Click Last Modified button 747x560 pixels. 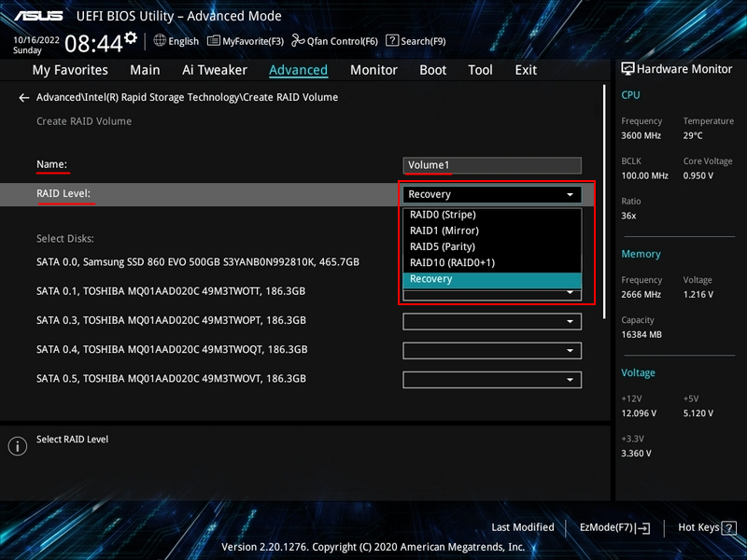click(x=523, y=527)
